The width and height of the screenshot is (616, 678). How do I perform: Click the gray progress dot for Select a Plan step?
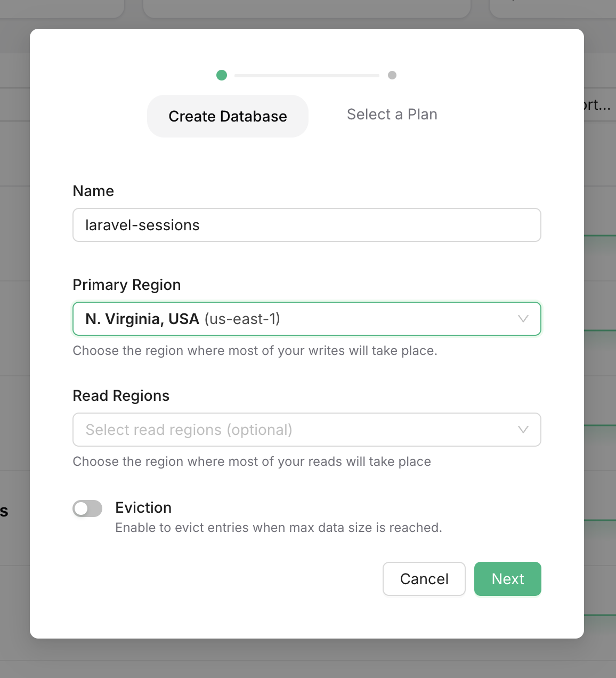392,75
